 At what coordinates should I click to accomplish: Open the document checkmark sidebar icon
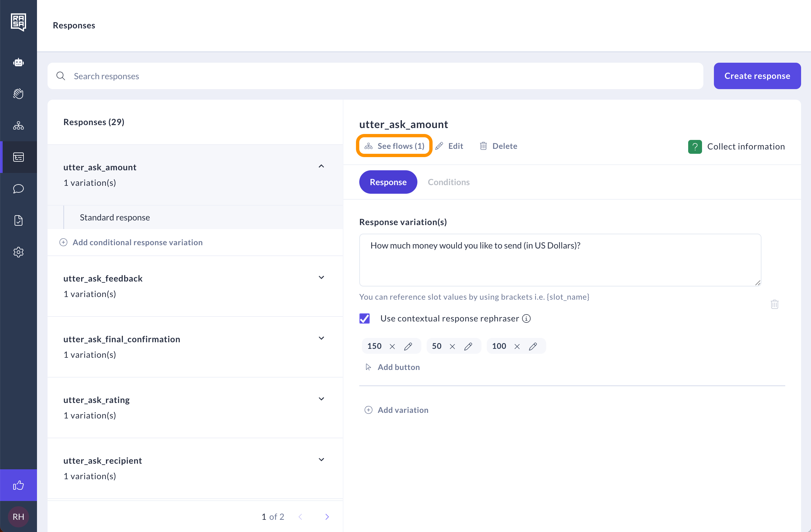pyautogui.click(x=18, y=220)
